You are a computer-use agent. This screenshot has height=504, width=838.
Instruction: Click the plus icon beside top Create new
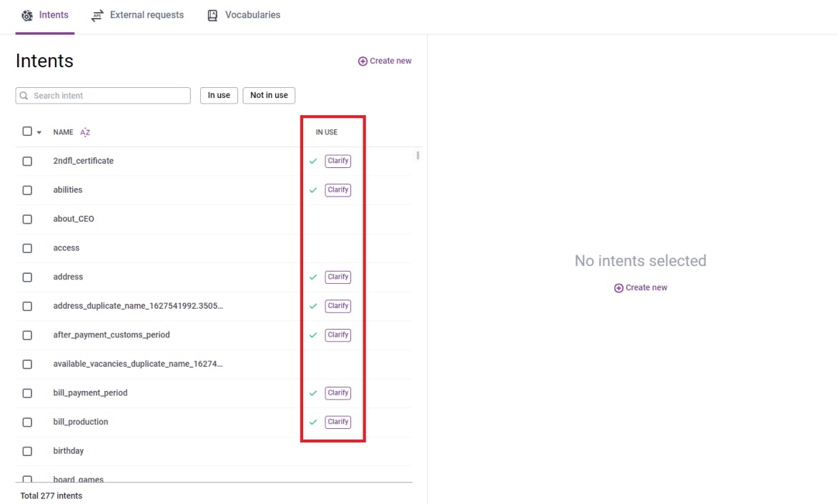tap(363, 61)
